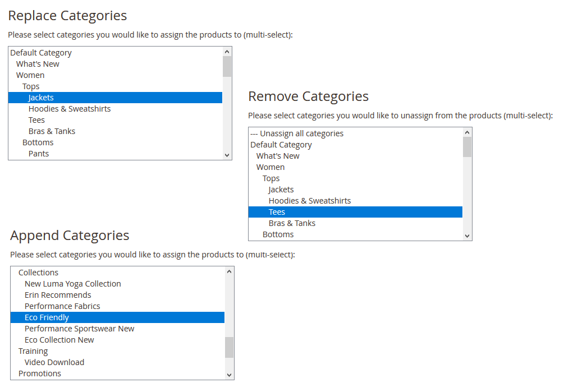
Task: Click scroll up arrow in Remove Categories list
Action: pos(467,132)
